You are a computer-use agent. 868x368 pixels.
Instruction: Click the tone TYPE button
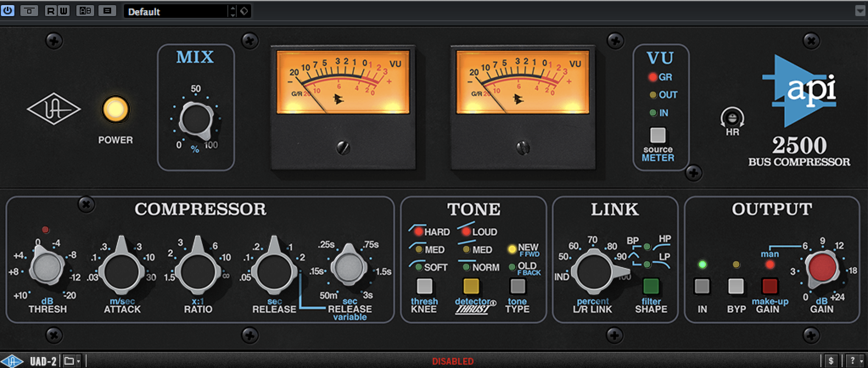pos(518,286)
